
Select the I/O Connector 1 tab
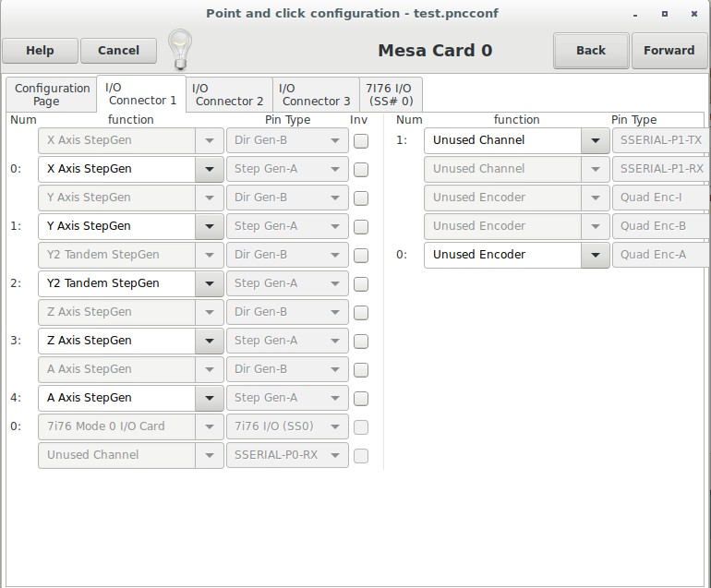141,94
